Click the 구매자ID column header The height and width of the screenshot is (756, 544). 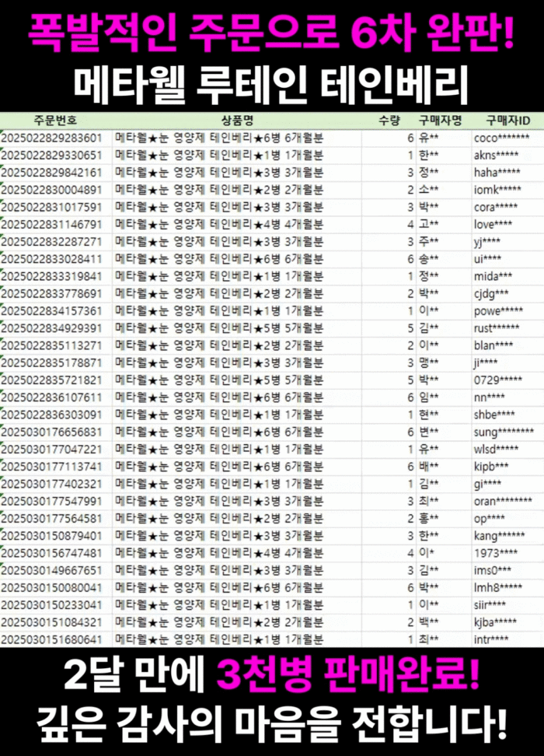click(x=507, y=121)
